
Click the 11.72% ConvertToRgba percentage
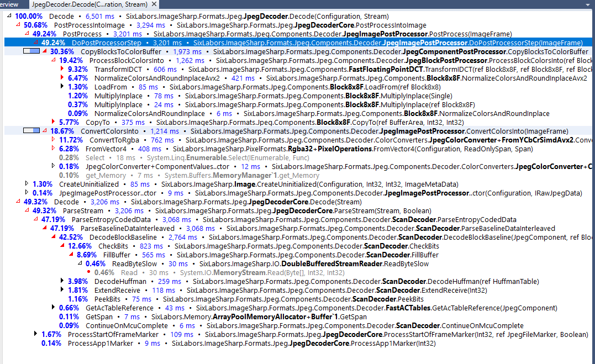click(x=71, y=140)
